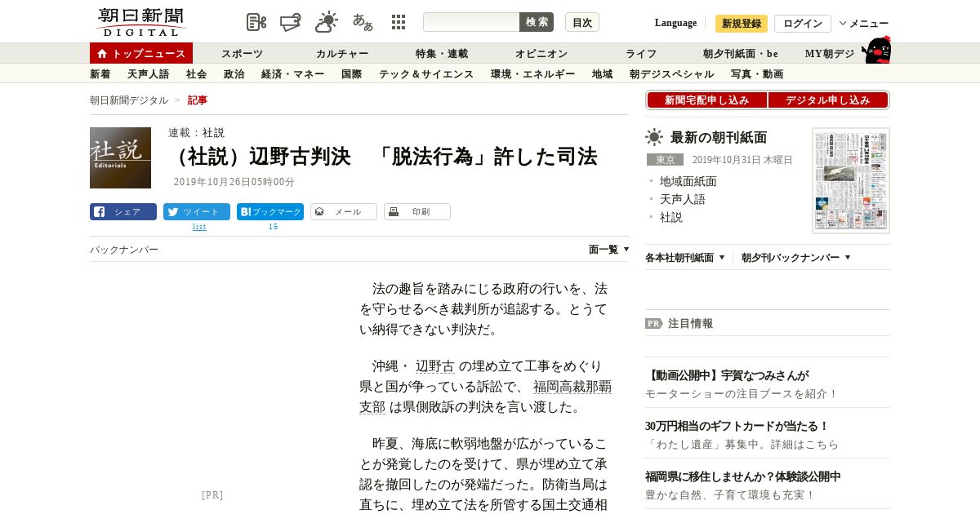Click デジタル申し込み button

tap(828, 100)
